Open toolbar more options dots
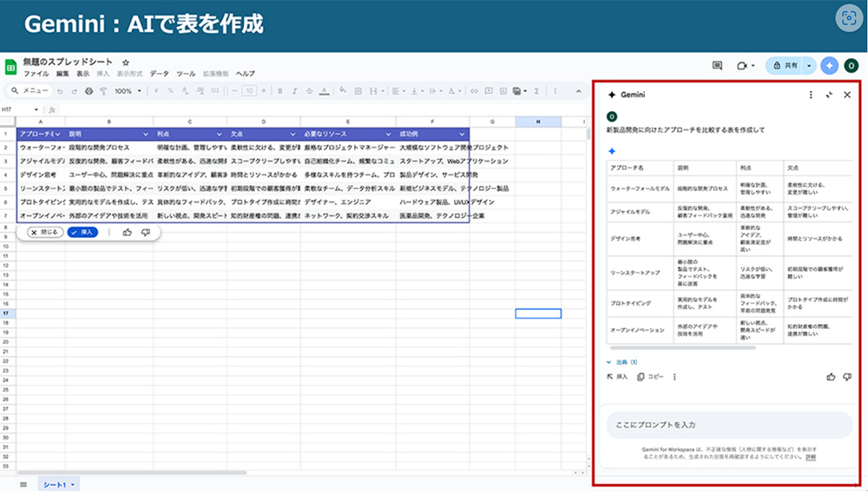Screen dimensions: 868x495 coord(556,91)
